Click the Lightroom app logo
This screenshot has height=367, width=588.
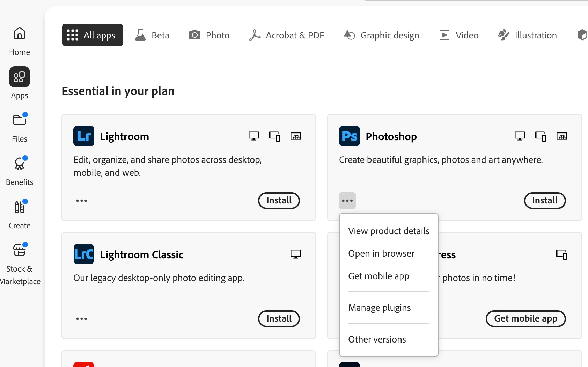84,136
